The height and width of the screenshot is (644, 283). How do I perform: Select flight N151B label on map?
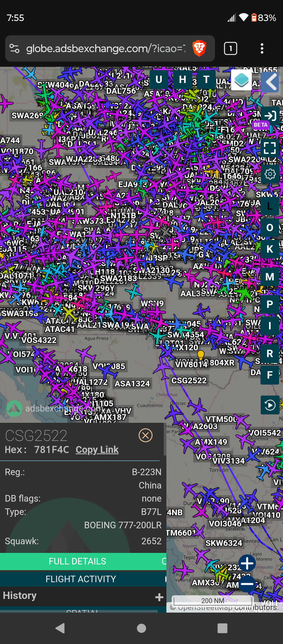[x=123, y=215]
